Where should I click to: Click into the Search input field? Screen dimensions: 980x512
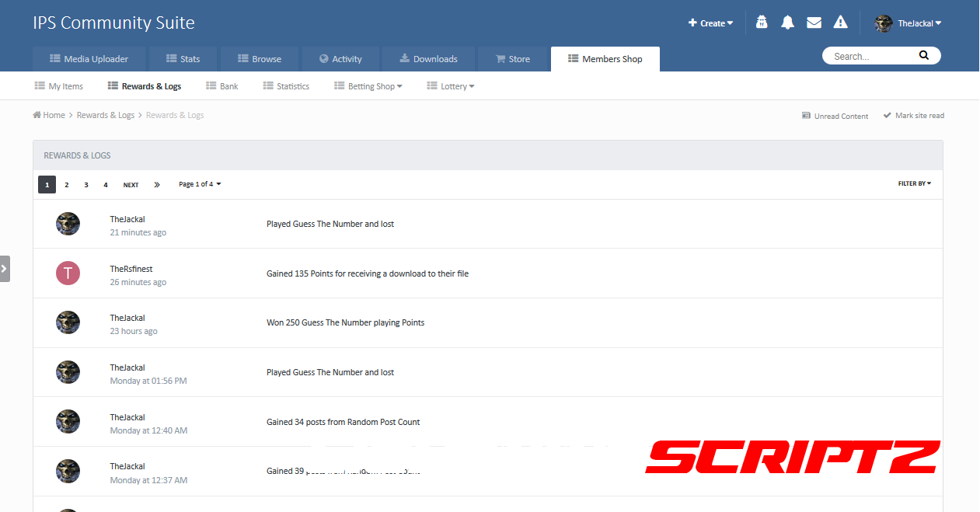click(x=870, y=56)
